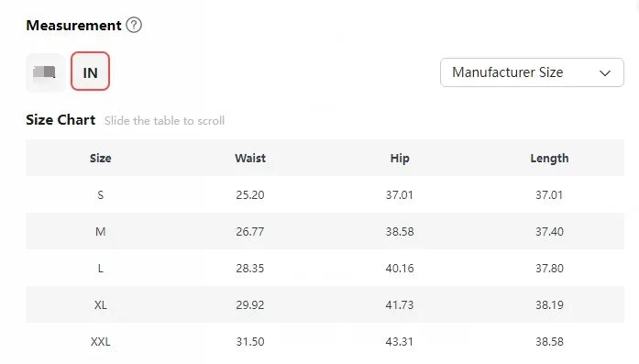Image resolution: width=639 pixels, height=364 pixels.
Task: Click the hip value 41.73
Action: [400, 305]
